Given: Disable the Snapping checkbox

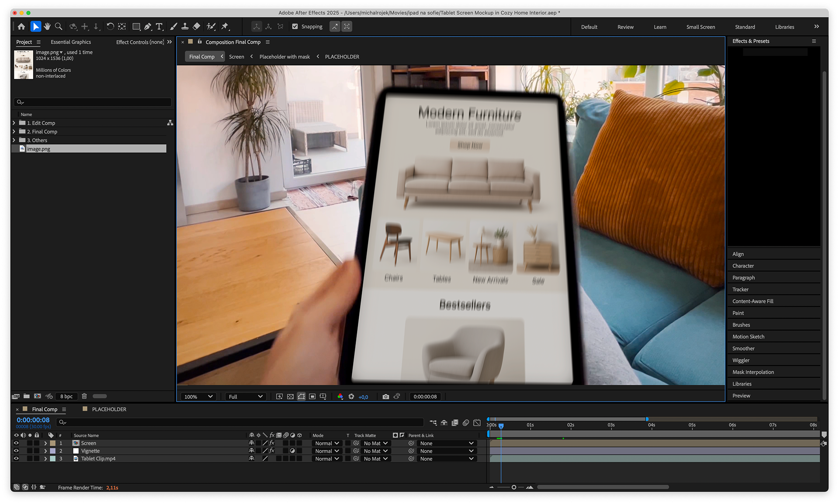Looking at the screenshot, I should [x=295, y=27].
